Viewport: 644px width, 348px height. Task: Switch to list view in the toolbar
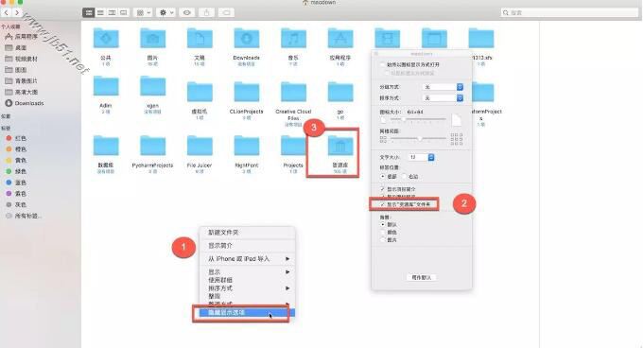click(100, 12)
